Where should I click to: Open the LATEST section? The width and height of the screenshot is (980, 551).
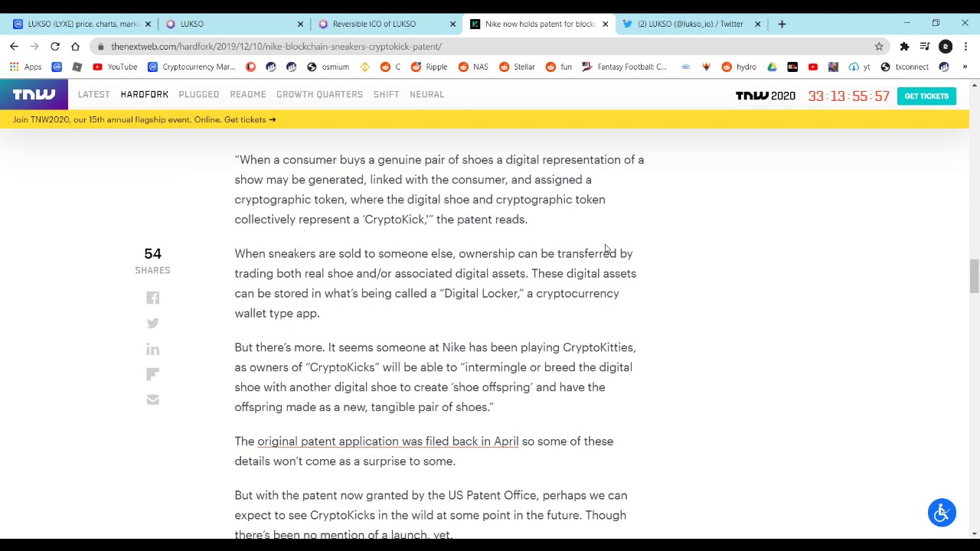(93, 94)
